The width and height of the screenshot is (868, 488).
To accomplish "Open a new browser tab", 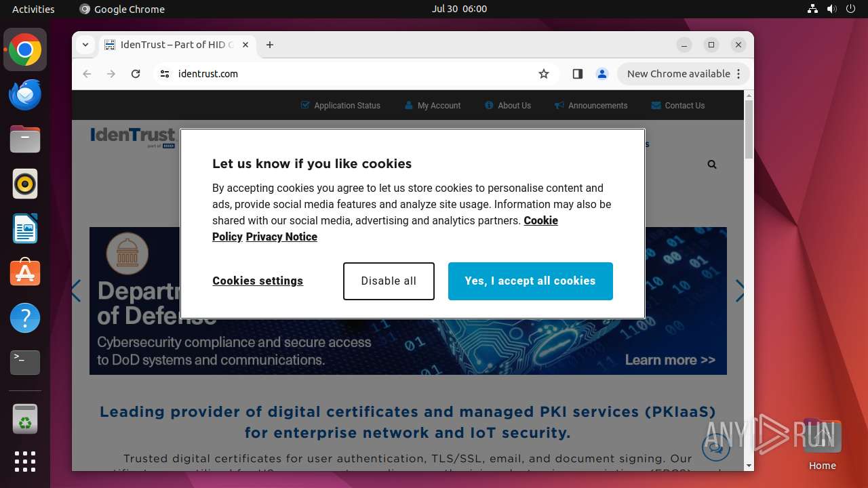I will click(x=270, y=45).
